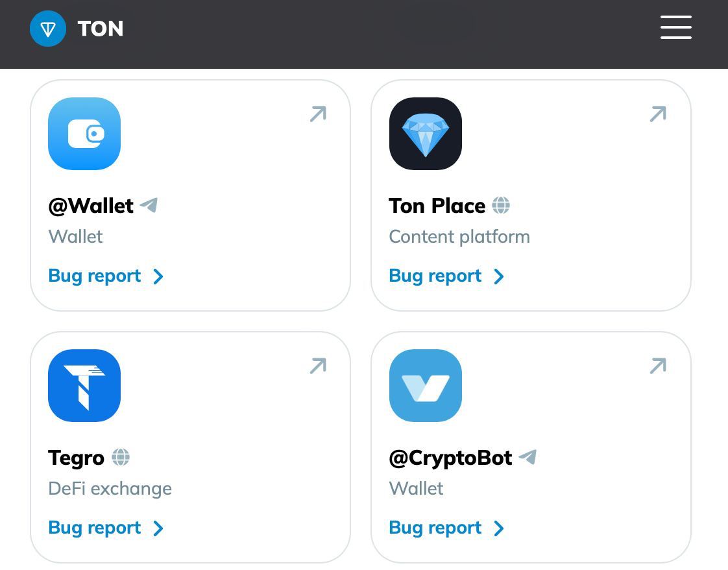Click the chevron next to the @Wallet Bug report link
This screenshot has width=728, height=570.
tap(158, 277)
